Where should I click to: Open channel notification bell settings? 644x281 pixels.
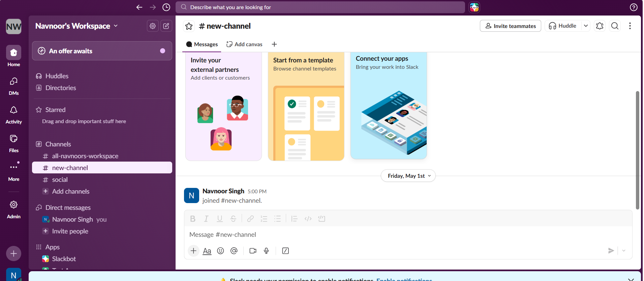[600, 26]
